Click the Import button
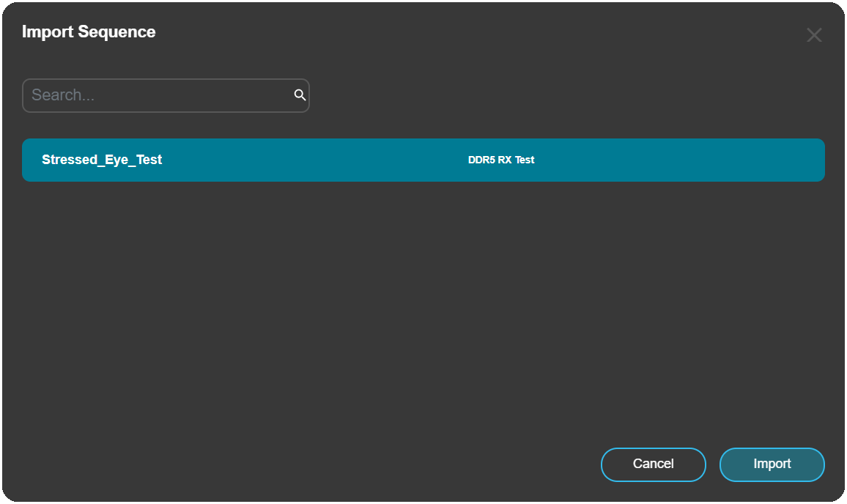The height and width of the screenshot is (504, 847). coord(772,464)
